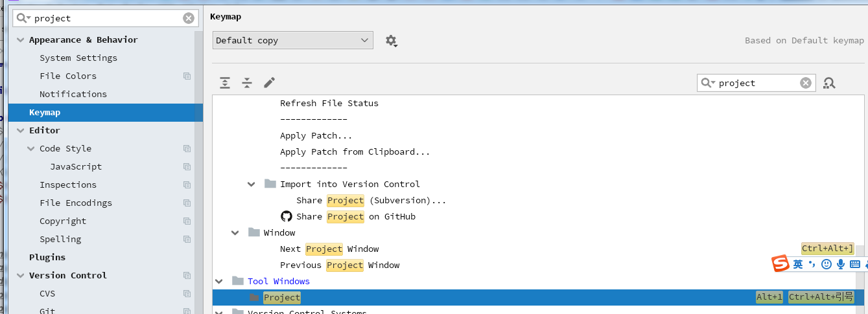
Task: Click the Find Actions by Shortcut icon
Action: [829, 83]
